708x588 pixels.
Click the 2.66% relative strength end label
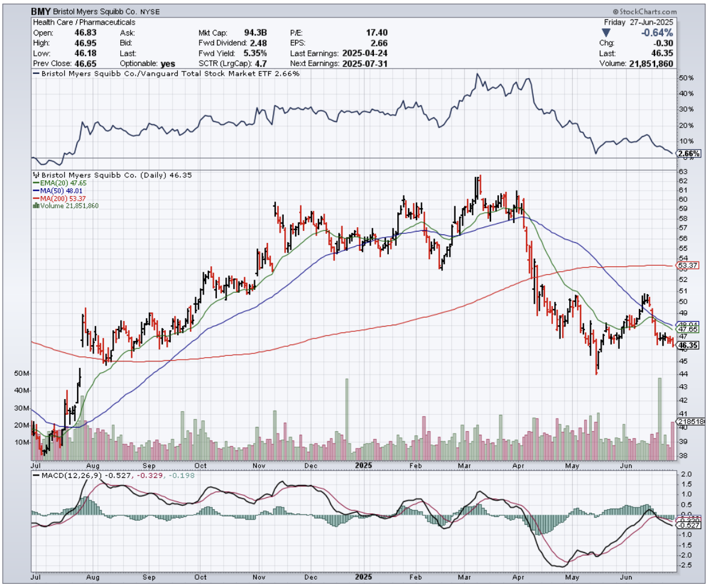[x=689, y=153]
